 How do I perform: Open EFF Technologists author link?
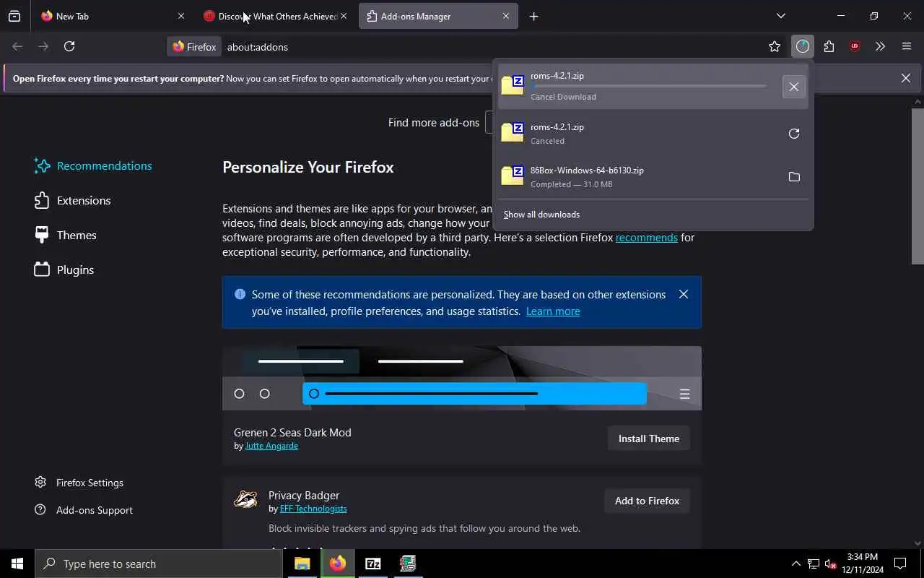[x=313, y=509]
